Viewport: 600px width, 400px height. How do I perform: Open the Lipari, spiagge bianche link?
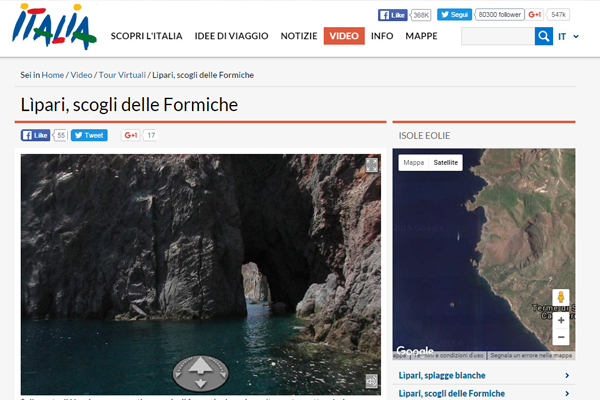[442, 376]
